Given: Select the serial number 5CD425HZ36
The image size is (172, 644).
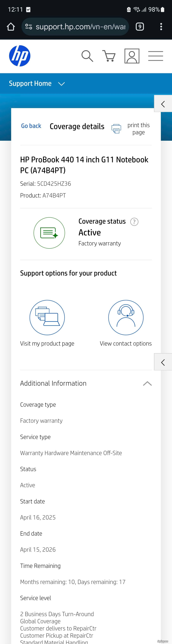Looking at the screenshot, I should coord(54,184).
